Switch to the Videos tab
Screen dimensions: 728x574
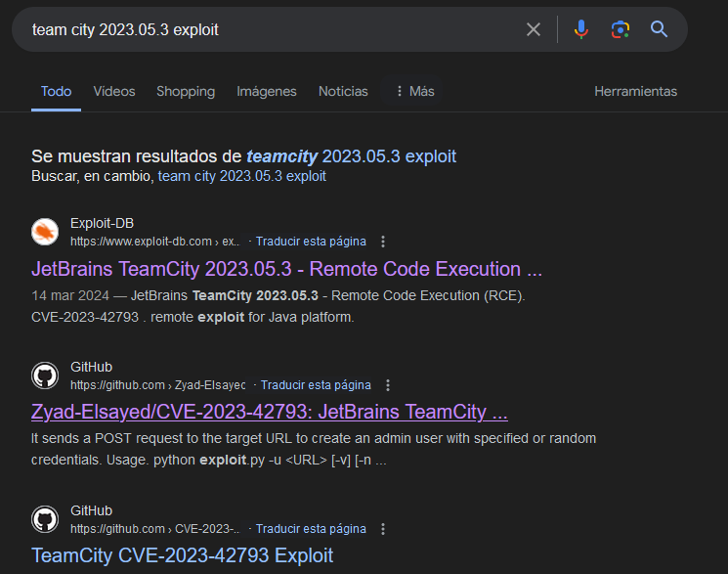coord(114,92)
